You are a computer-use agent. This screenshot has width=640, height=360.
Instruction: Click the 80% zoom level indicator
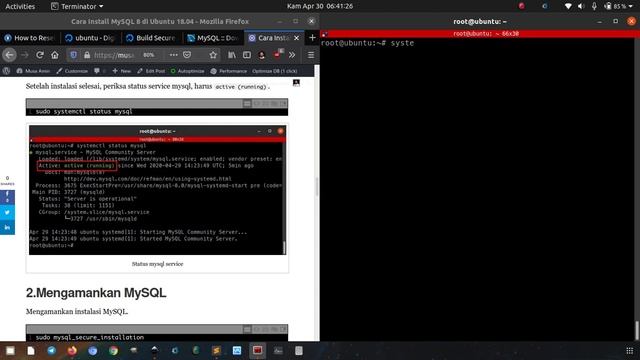coord(149,55)
